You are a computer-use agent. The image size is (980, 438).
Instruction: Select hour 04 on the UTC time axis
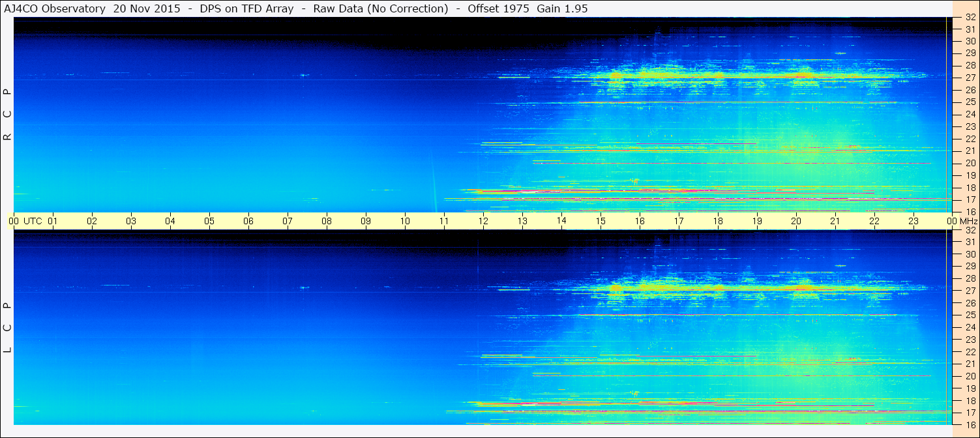pos(170,221)
